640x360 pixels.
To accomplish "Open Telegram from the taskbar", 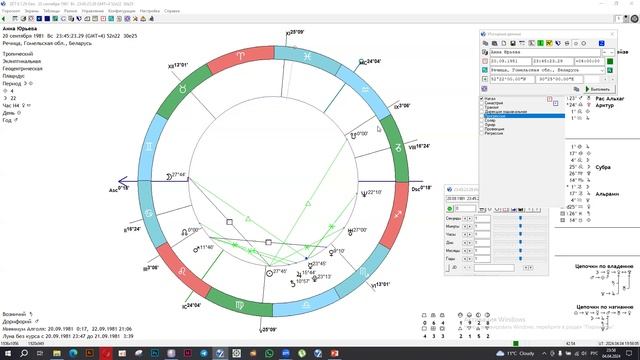I will [x=204, y=353].
